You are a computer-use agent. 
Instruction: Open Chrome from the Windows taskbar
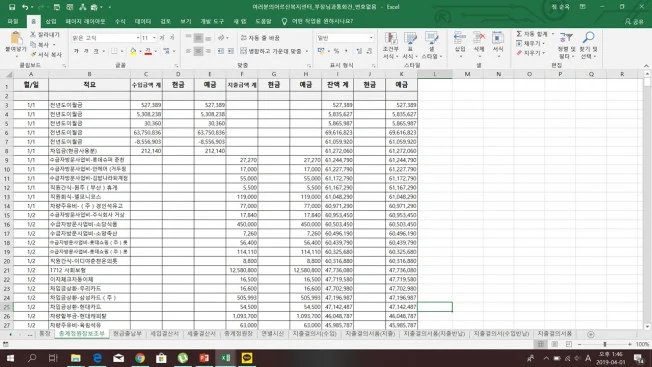[x=140, y=358]
